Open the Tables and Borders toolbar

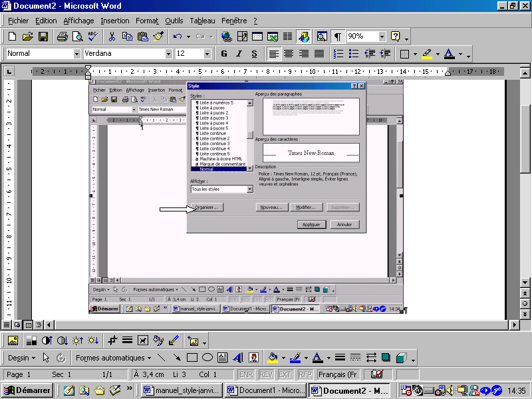242,37
